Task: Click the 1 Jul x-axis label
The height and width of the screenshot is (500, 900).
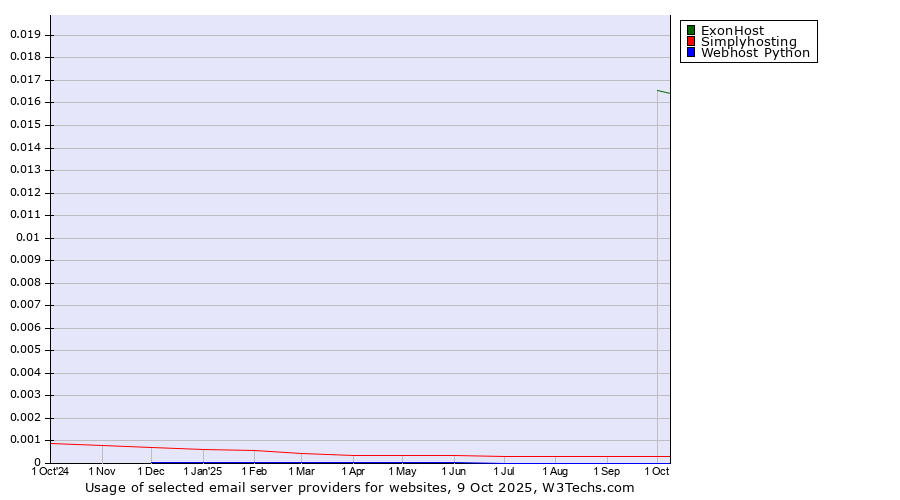Action: click(x=504, y=471)
